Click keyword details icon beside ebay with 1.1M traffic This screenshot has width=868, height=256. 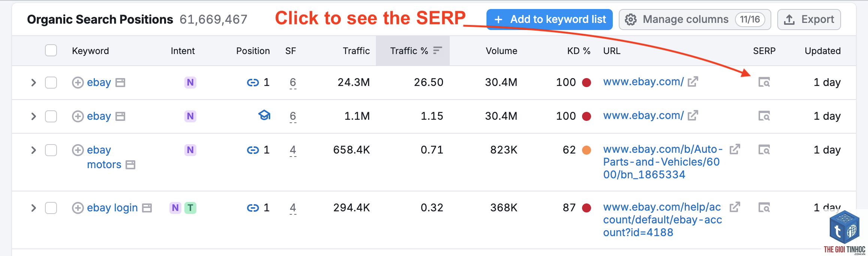click(x=120, y=116)
